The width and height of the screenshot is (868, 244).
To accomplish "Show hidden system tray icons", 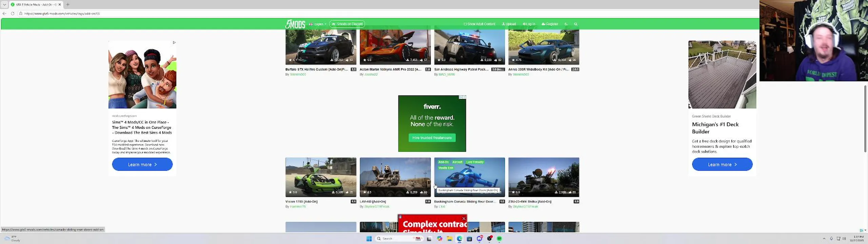I will 824,239.
